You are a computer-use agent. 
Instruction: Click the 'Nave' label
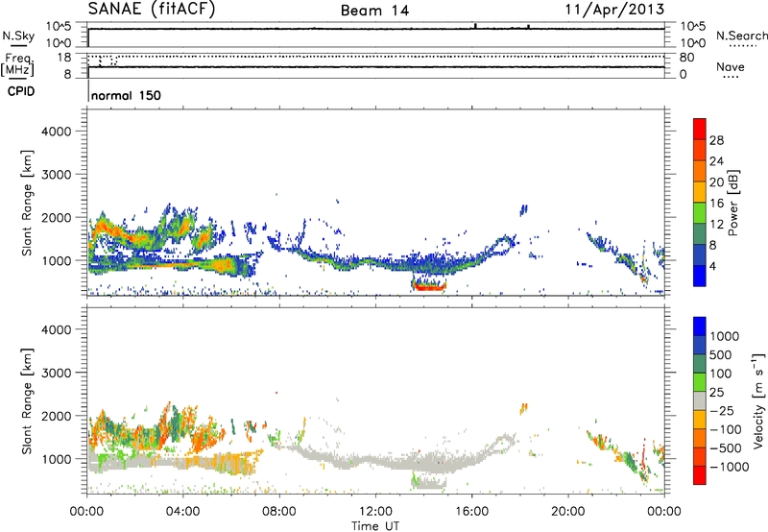pyautogui.click(x=731, y=66)
